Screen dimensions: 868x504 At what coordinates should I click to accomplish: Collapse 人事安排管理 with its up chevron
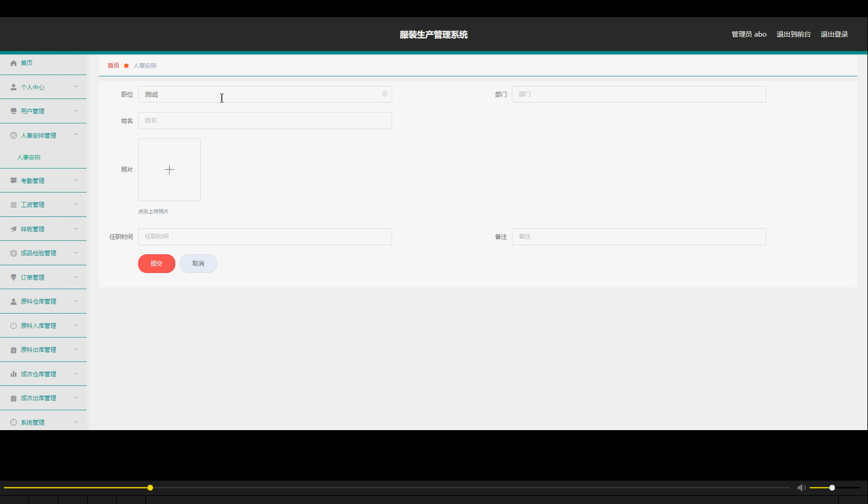click(76, 135)
